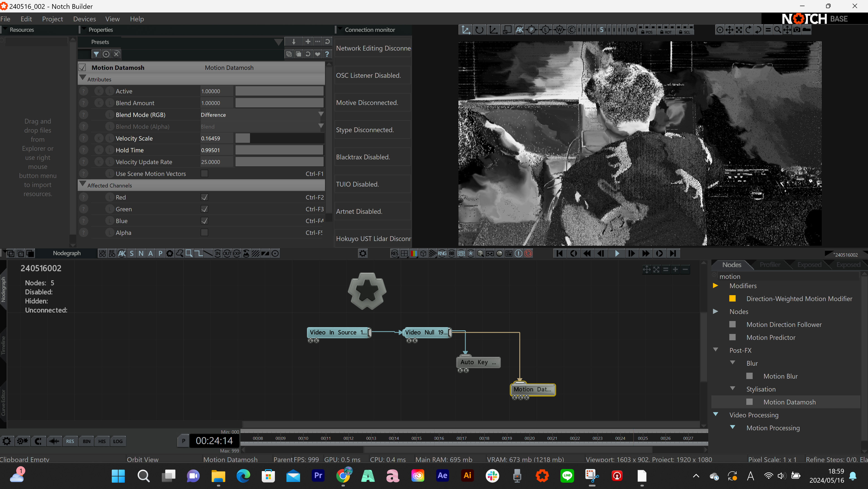Enable the Alpha affected channel checkbox
The height and width of the screenshot is (489, 868).
[x=204, y=233]
